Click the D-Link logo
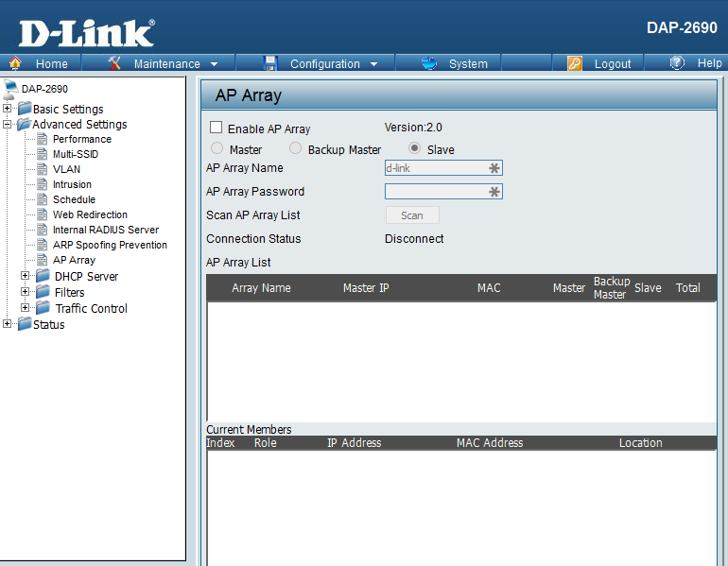Viewport: 728px width, 566px height. (x=87, y=33)
